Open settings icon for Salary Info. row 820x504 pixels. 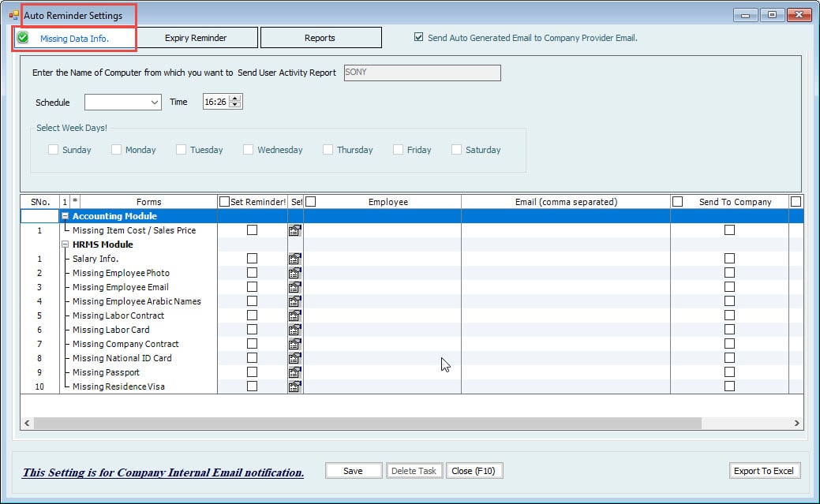click(x=295, y=258)
